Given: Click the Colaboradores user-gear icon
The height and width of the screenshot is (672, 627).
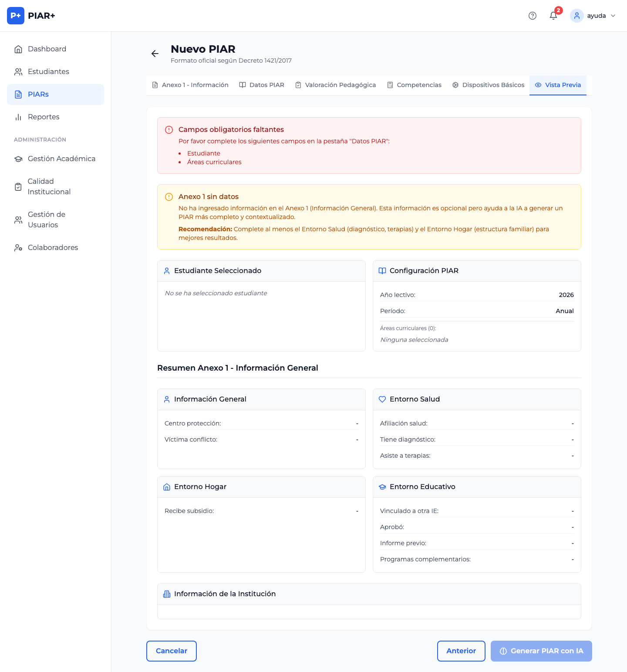Looking at the screenshot, I should pyautogui.click(x=18, y=248).
